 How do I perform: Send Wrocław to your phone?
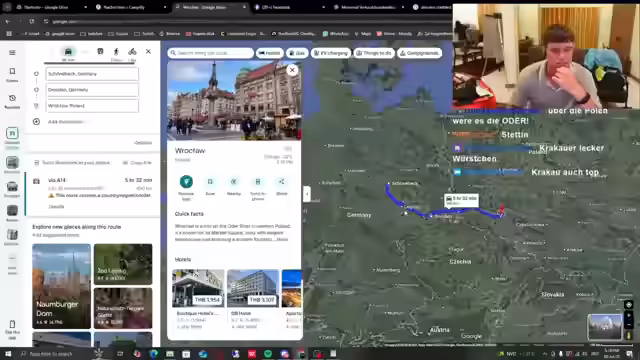click(x=258, y=182)
